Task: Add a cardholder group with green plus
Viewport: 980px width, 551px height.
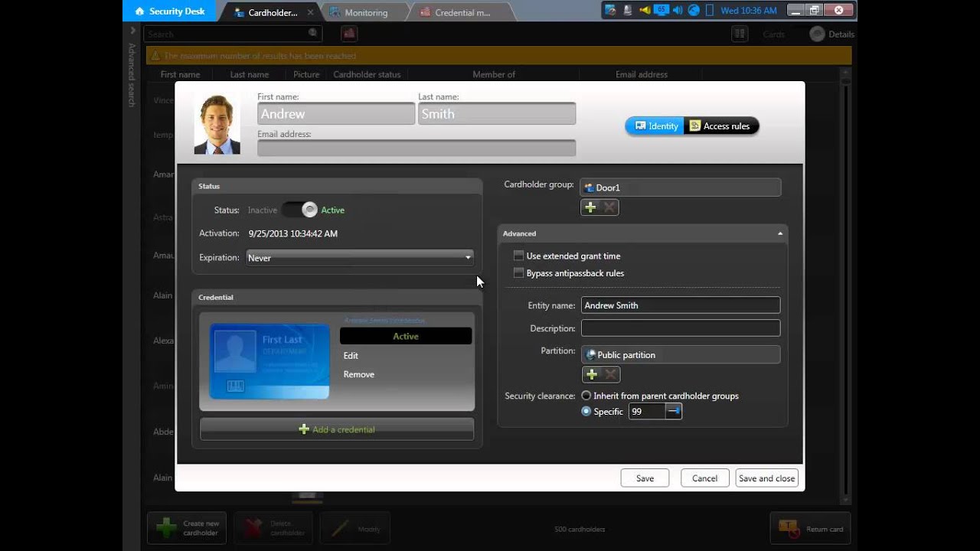Action: (x=590, y=207)
